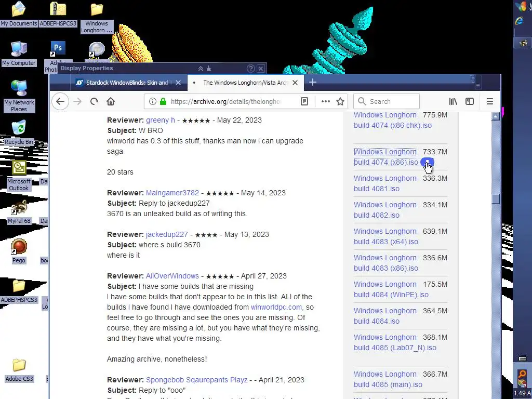Click the page scrollbar up arrow
This screenshot has height=399, width=532.
(495, 117)
